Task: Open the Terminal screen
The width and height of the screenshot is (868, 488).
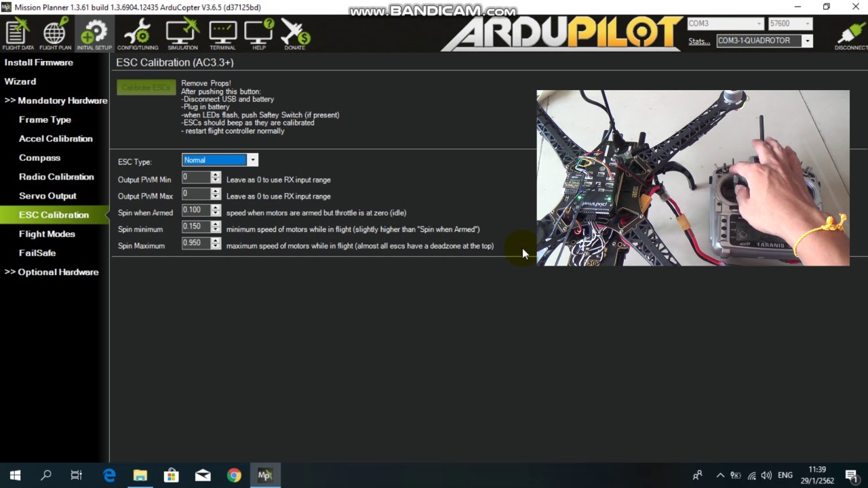Action: (222, 35)
